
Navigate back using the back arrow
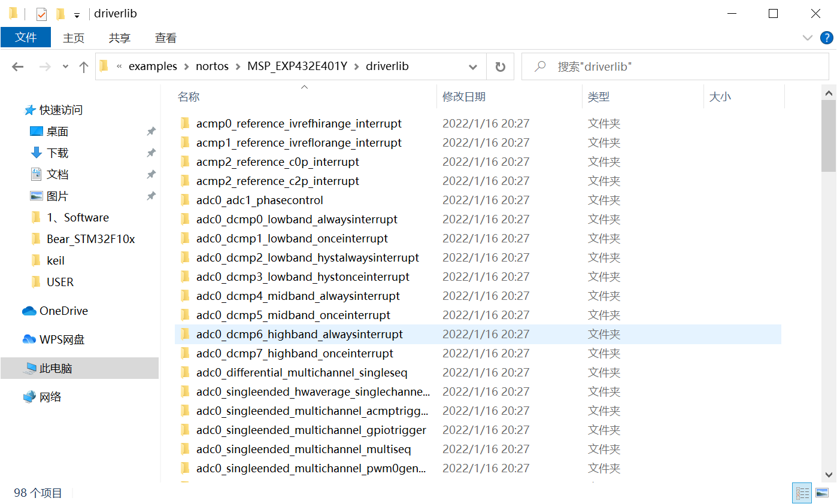pos(17,66)
